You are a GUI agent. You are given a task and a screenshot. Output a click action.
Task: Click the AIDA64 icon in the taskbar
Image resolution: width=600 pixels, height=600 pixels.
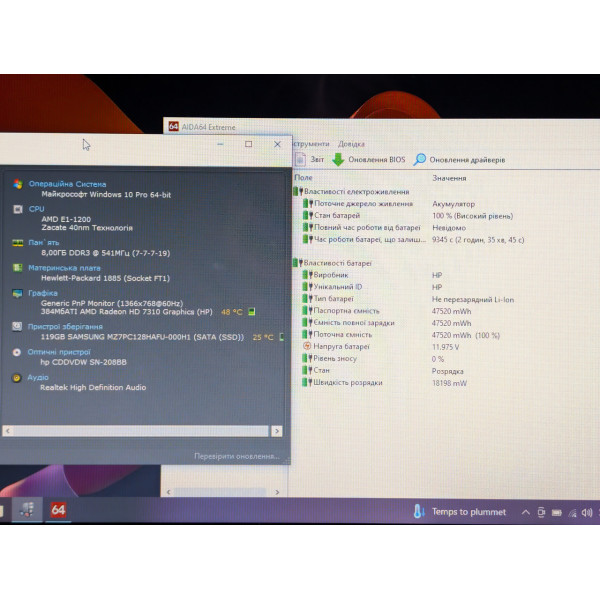click(58, 510)
